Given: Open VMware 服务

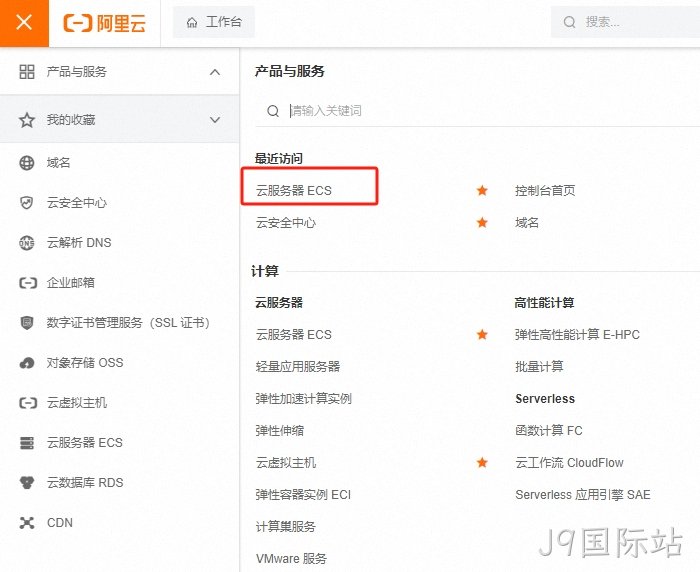Looking at the screenshot, I should pos(291,559).
